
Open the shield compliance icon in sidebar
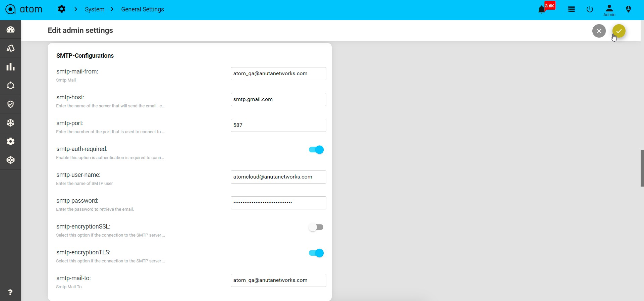click(11, 104)
